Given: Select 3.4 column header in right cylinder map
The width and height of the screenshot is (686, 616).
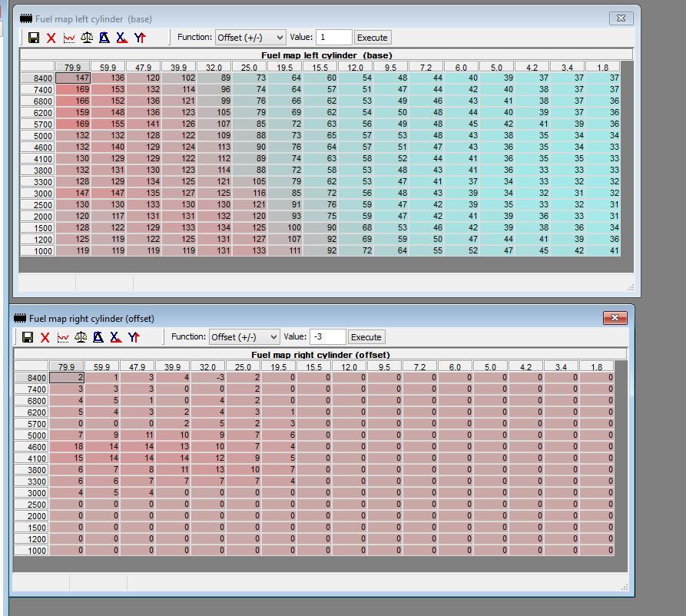Looking at the screenshot, I should (561, 366).
